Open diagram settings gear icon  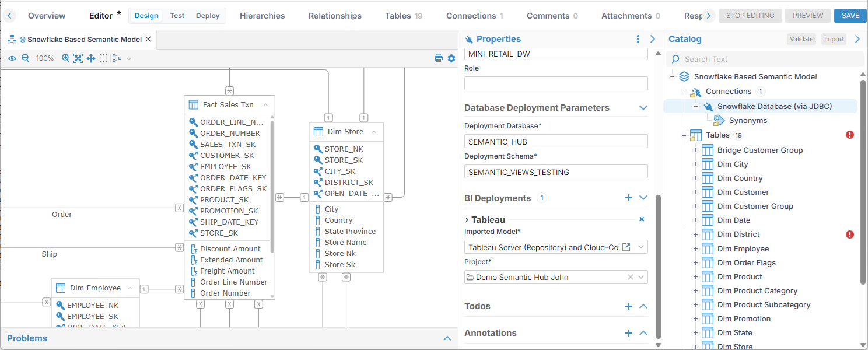tap(451, 58)
